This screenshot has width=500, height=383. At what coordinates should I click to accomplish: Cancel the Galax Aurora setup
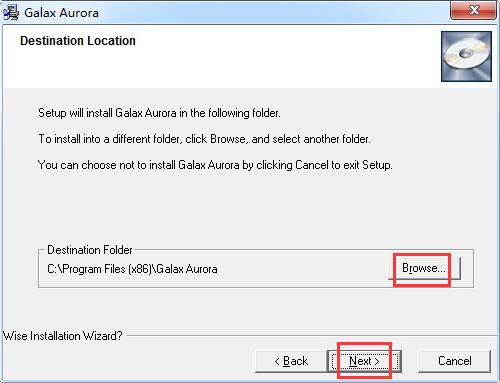[x=454, y=361]
